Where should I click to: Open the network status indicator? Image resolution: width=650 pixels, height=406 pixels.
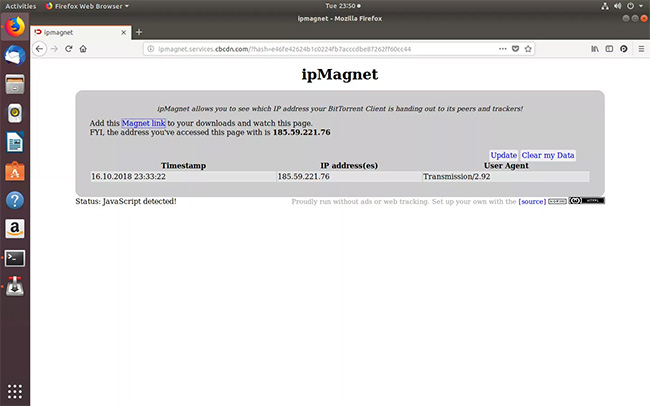coord(605,6)
